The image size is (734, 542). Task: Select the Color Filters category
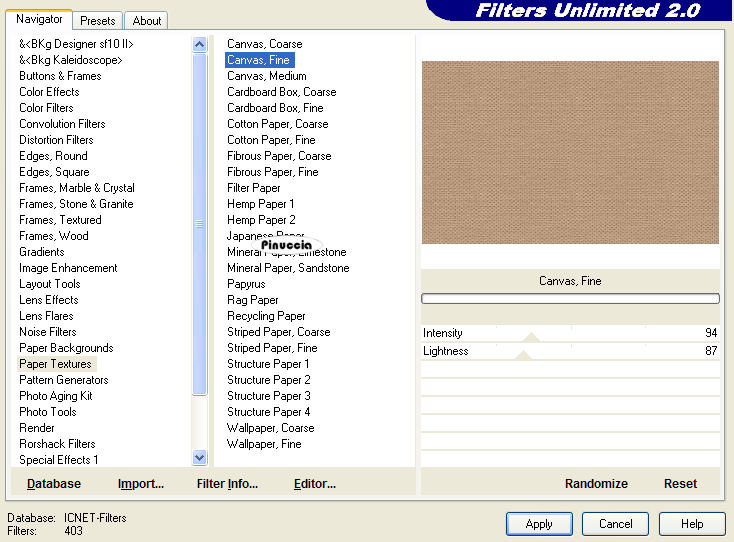pyautogui.click(x=46, y=108)
